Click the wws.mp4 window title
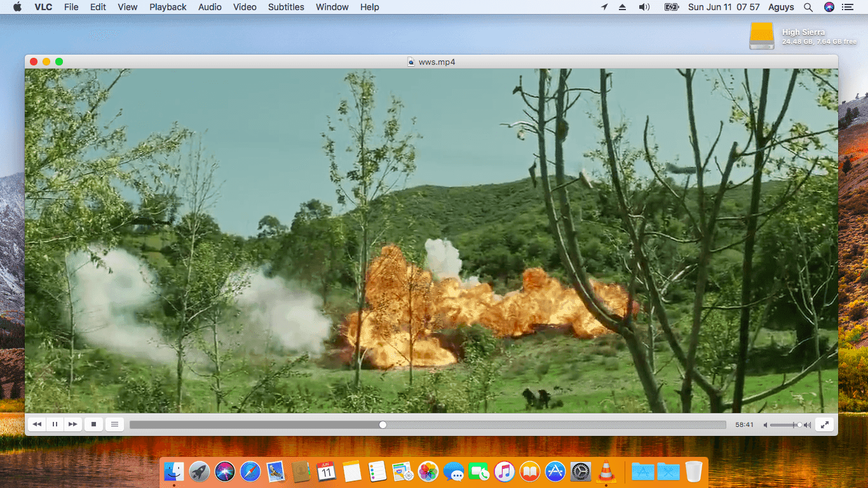 437,62
